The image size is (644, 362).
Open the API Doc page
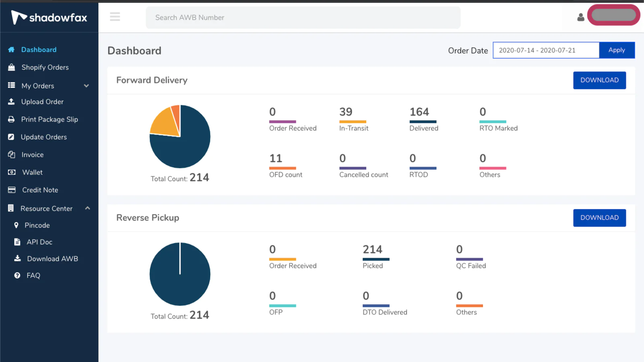[x=17, y=242]
